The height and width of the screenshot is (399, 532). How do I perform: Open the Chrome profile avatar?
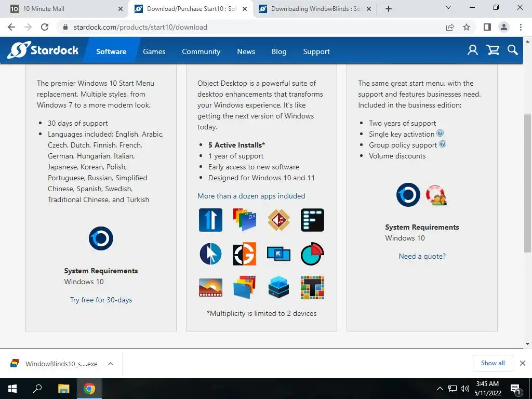pyautogui.click(x=504, y=27)
